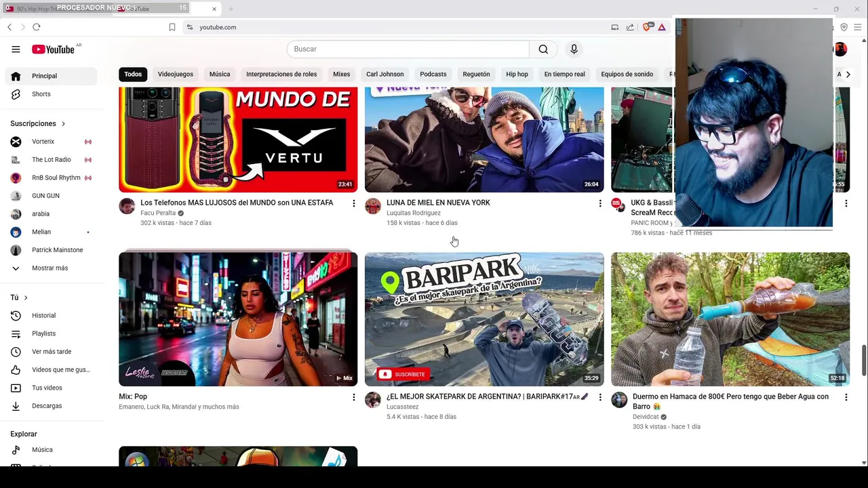Activate voice search microphone
868x488 pixels.
574,49
